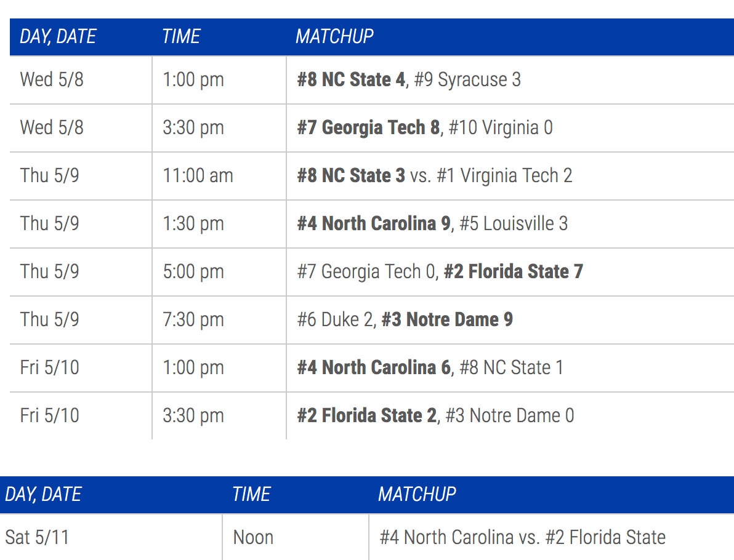This screenshot has height=560, width=734.
Task: Click the 11:00 am time cell
Action: (x=198, y=176)
